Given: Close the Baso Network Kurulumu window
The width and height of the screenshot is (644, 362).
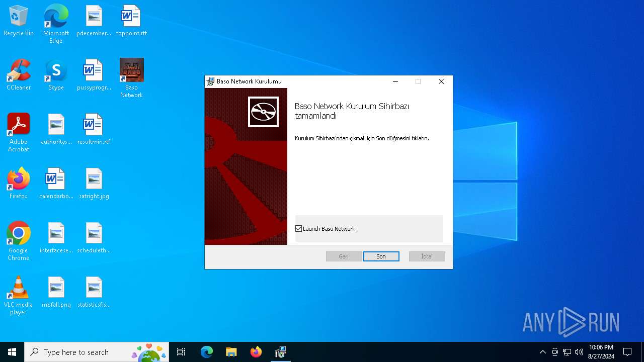Looking at the screenshot, I should pos(441,81).
